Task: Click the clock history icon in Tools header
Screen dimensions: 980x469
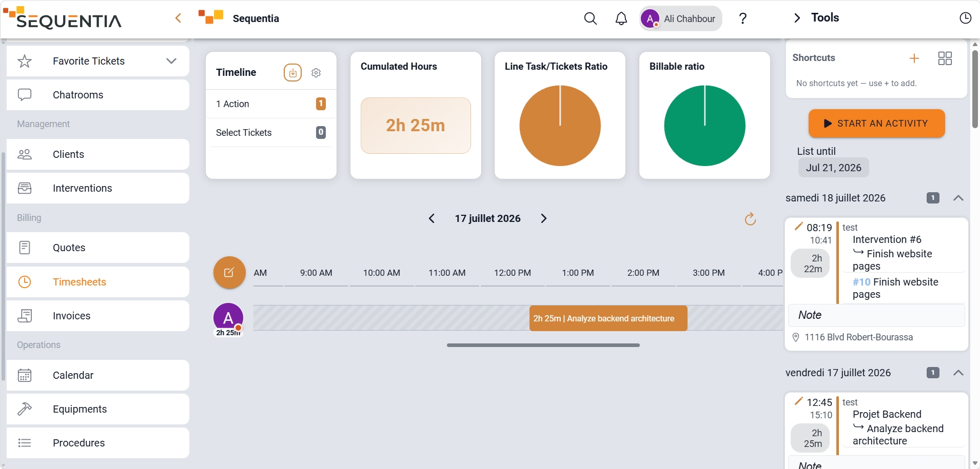Action: pyautogui.click(x=965, y=18)
